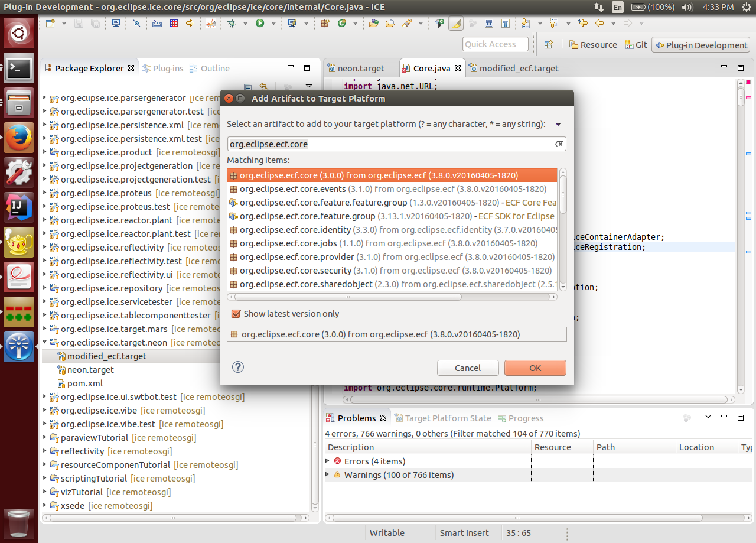The image size is (756, 543).
Task: Open the Outline view tab
Action: coord(210,69)
